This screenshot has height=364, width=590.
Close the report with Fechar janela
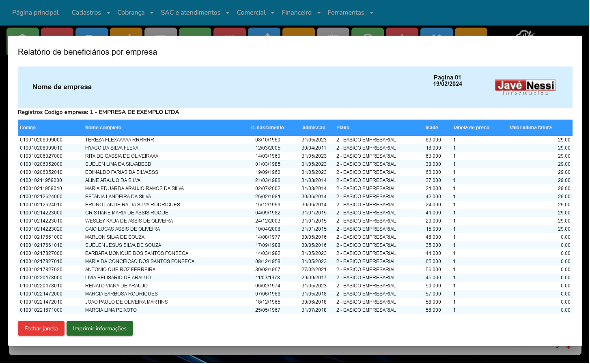click(x=41, y=328)
